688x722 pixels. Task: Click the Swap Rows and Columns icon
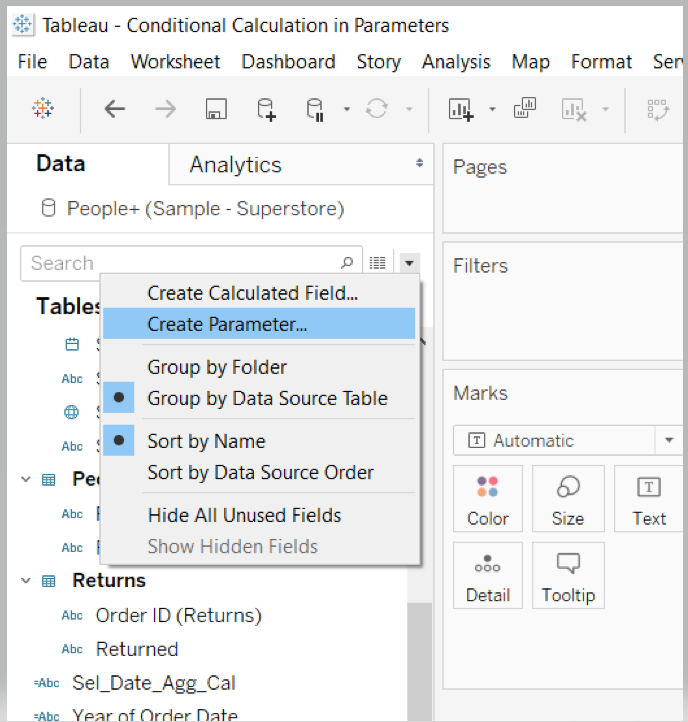coord(658,110)
